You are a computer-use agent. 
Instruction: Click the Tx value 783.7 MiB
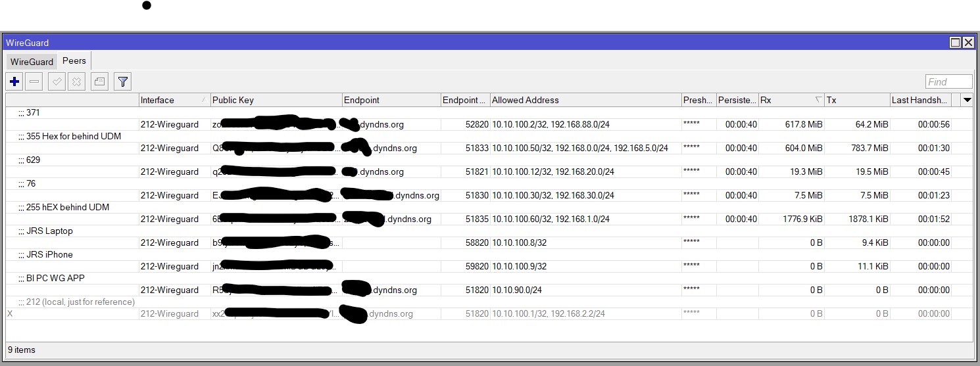click(870, 148)
